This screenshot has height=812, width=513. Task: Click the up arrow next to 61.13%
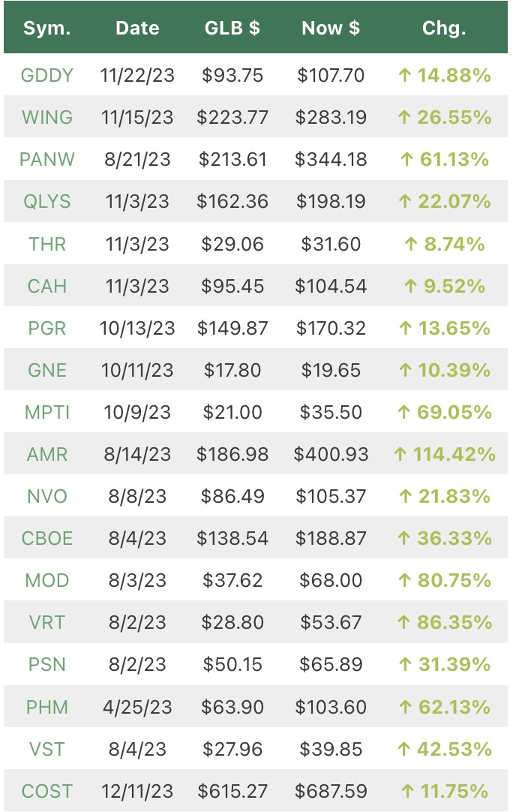pyautogui.click(x=407, y=160)
